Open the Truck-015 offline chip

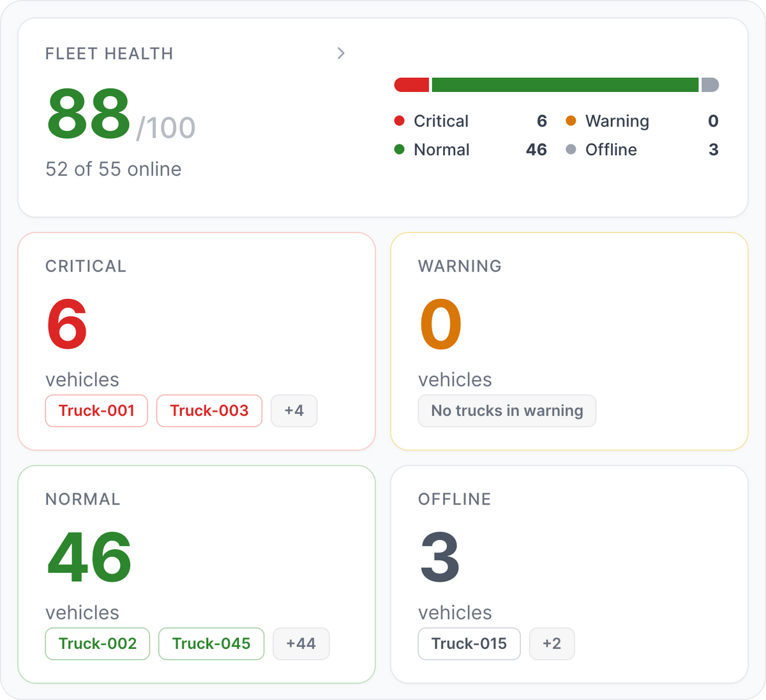coord(469,644)
